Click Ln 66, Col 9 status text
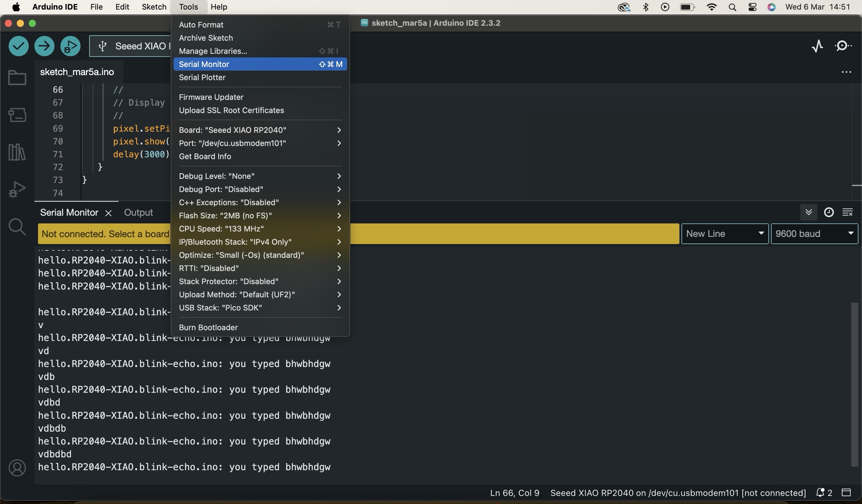 (x=515, y=493)
